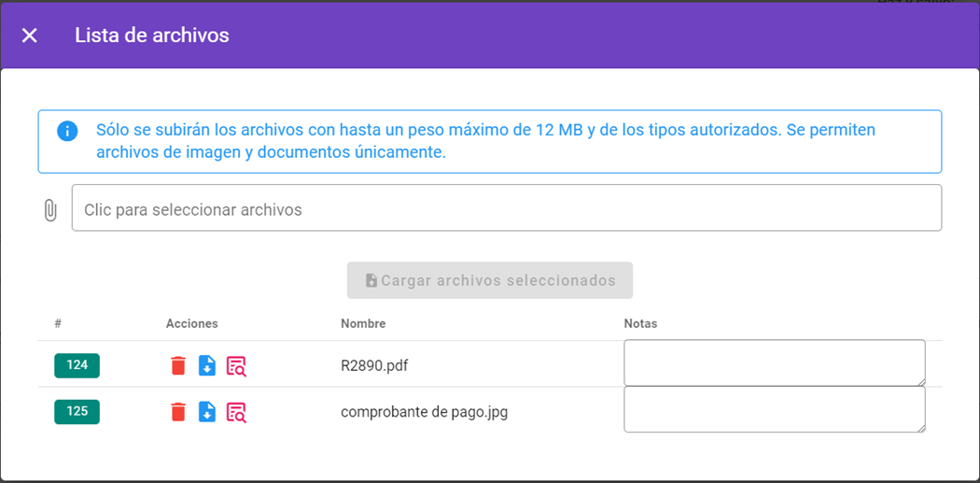Viewport: 980px width, 483px height.
Task: Download comprobante de pago.jpg
Action: coord(207,412)
